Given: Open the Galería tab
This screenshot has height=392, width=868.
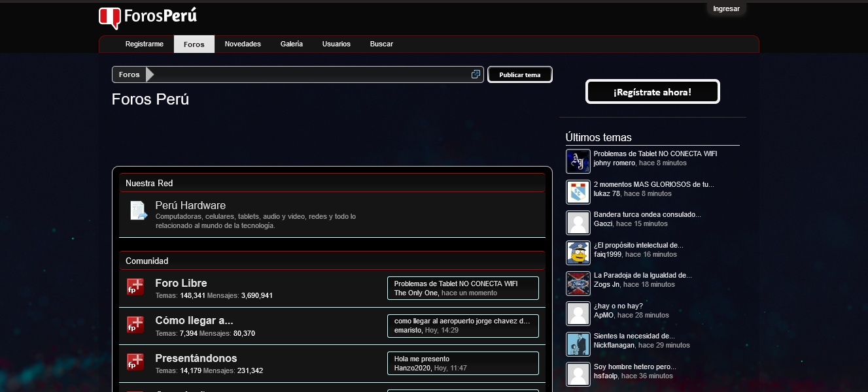Looking at the screenshot, I should (292, 44).
